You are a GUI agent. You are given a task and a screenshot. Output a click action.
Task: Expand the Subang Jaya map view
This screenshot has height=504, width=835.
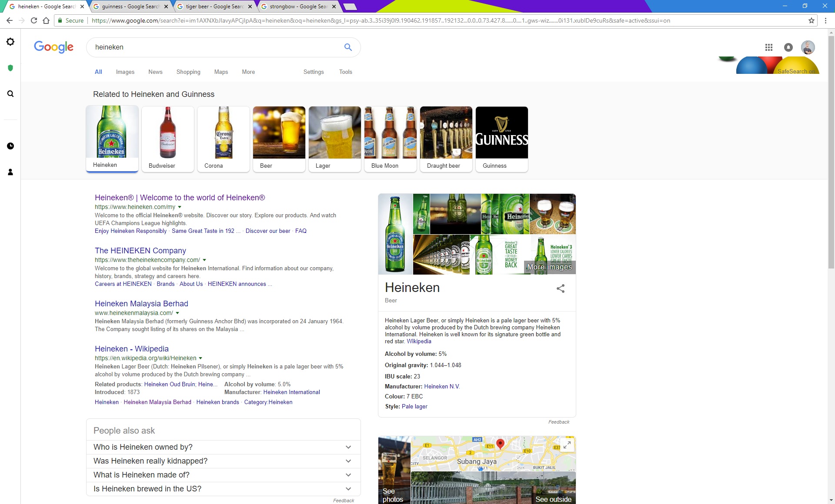[567, 445]
